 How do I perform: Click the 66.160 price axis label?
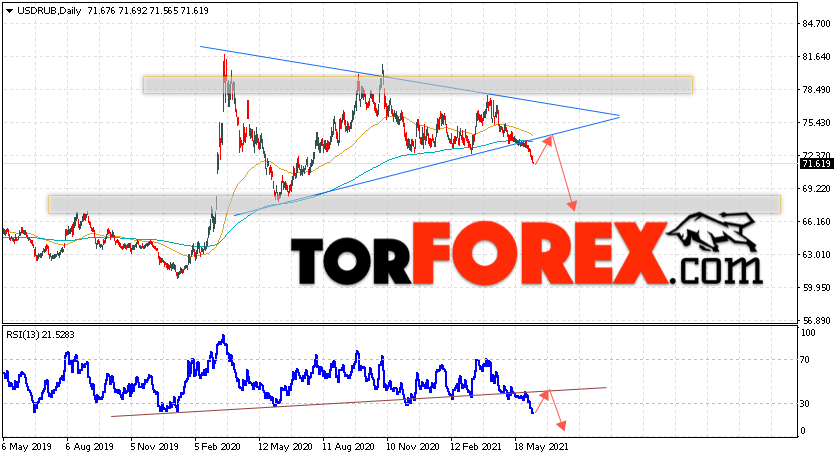(816, 222)
